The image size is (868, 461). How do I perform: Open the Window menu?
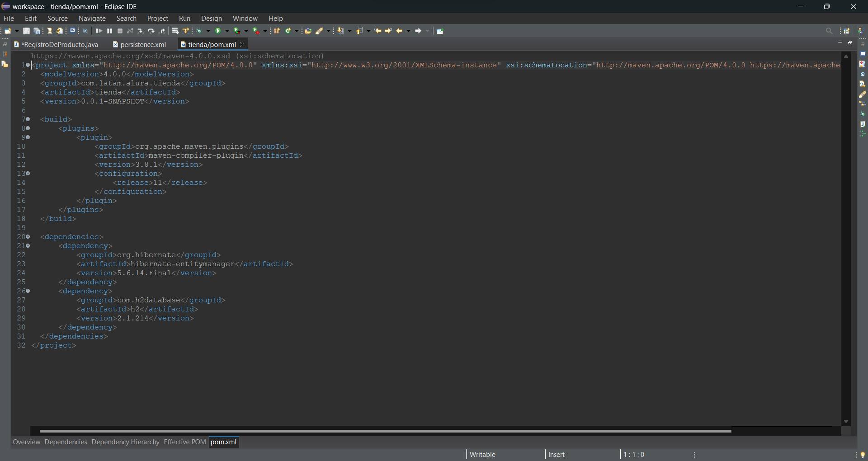point(245,19)
